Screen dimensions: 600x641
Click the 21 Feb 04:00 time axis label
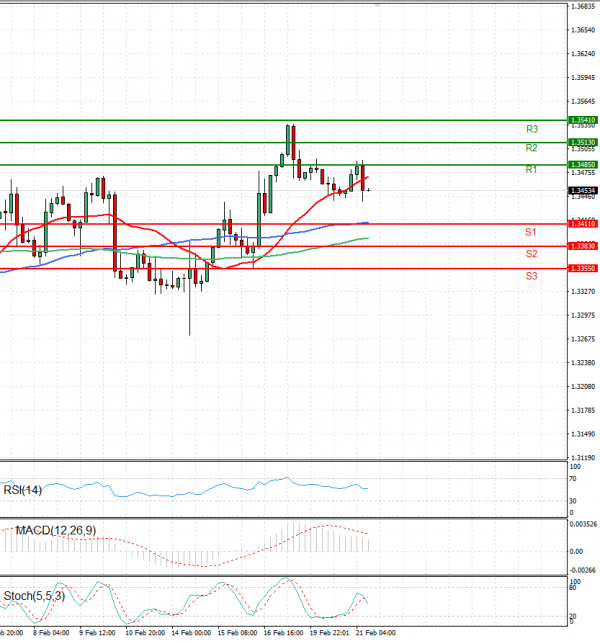point(376,633)
